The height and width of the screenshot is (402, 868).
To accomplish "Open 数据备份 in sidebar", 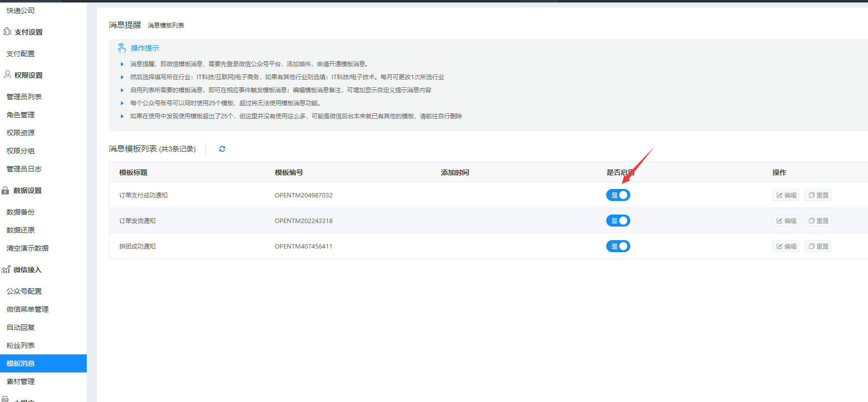I will 21,212.
